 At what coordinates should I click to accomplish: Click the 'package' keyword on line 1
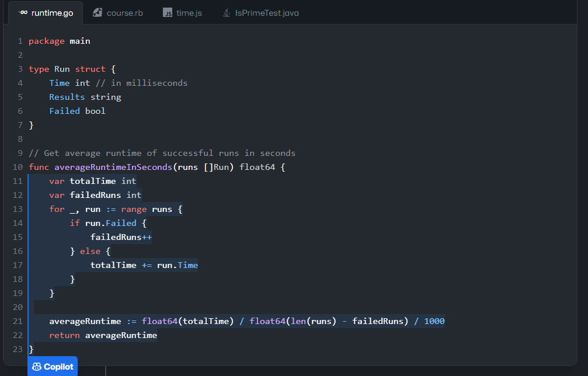pyautogui.click(x=46, y=41)
